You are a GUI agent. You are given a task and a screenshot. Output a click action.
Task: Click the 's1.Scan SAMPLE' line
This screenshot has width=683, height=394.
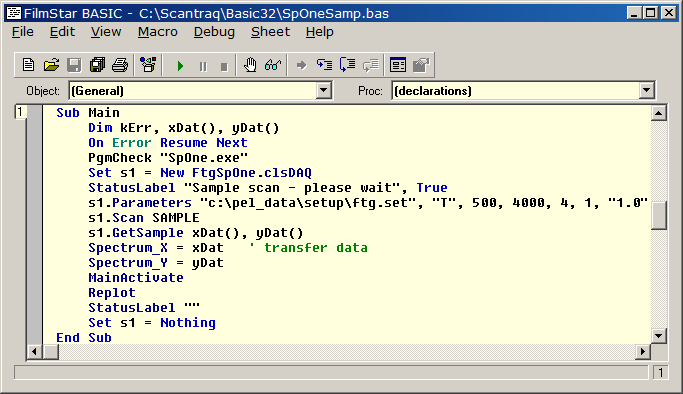[144, 218]
